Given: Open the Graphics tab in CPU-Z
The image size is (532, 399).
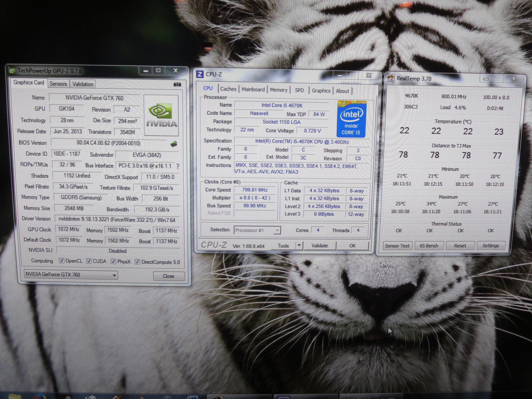Looking at the screenshot, I should (321, 90).
